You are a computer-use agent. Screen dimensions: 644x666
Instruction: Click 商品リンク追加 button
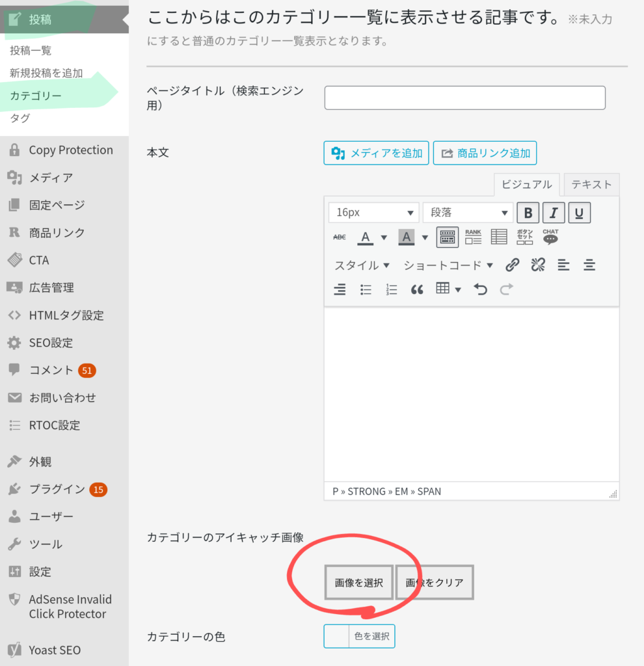[485, 153]
